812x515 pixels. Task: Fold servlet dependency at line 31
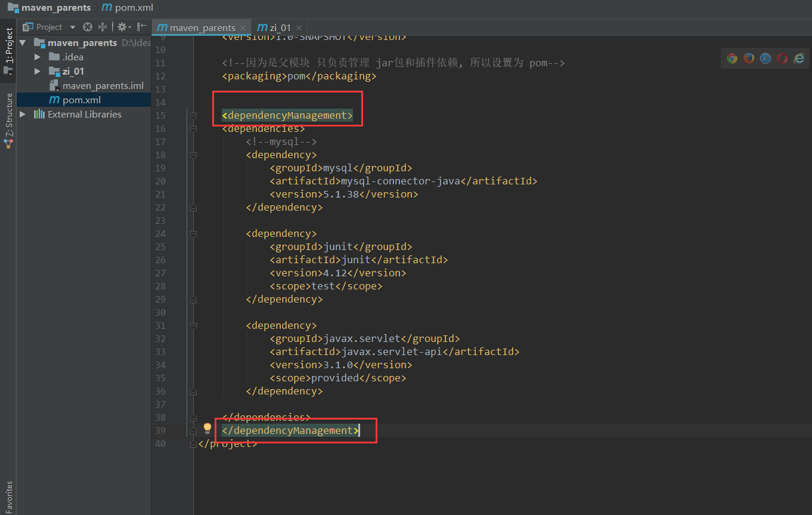193,326
